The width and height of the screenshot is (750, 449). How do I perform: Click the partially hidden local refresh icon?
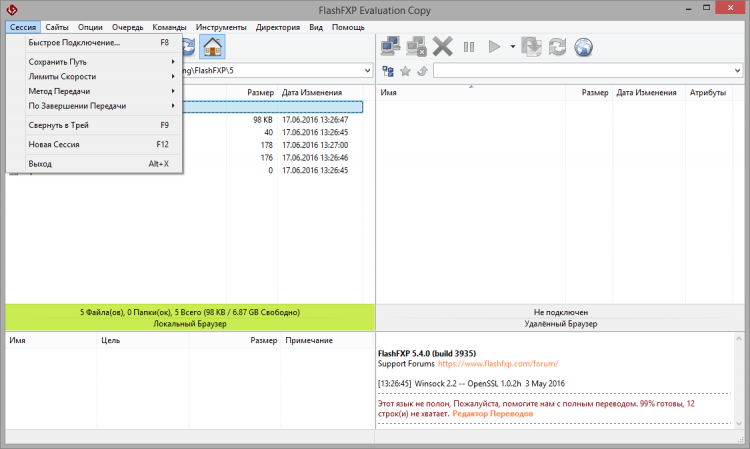189,47
